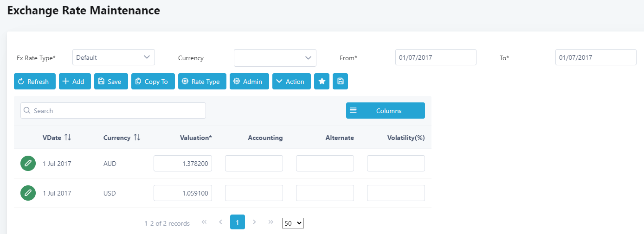644x234 pixels.
Task: Click Copy To button
Action: (153, 82)
